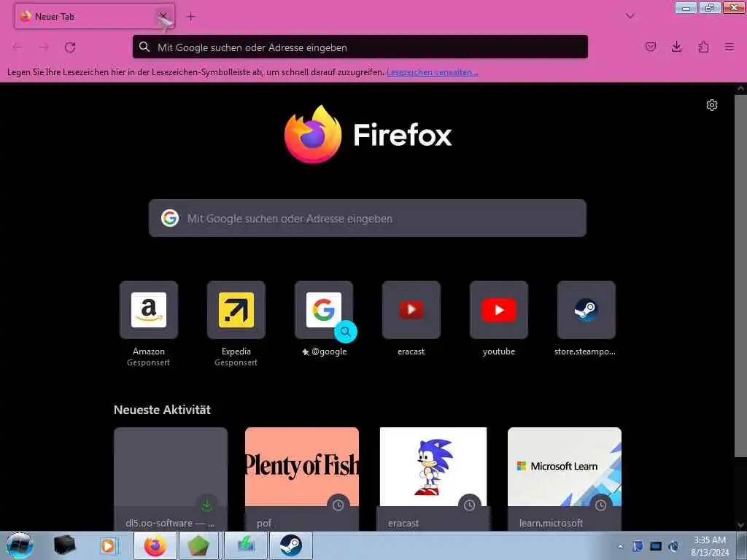
Task: Click the Neueste Aktivität heading
Action: [x=162, y=410]
